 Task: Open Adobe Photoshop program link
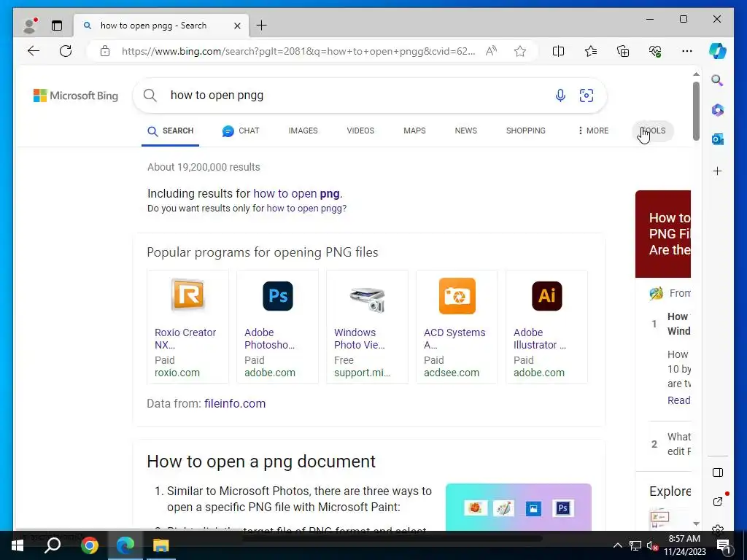269,338
